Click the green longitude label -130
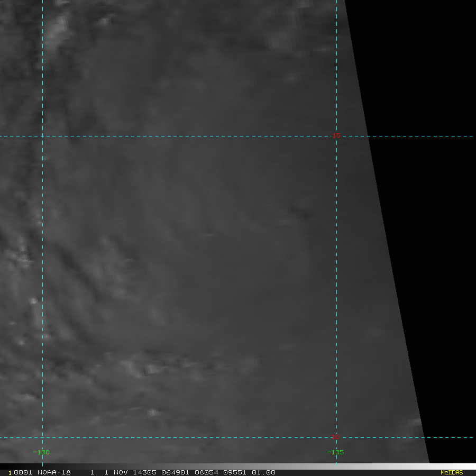The height and width of the screenshot is (476, 476). click(41, 452)
